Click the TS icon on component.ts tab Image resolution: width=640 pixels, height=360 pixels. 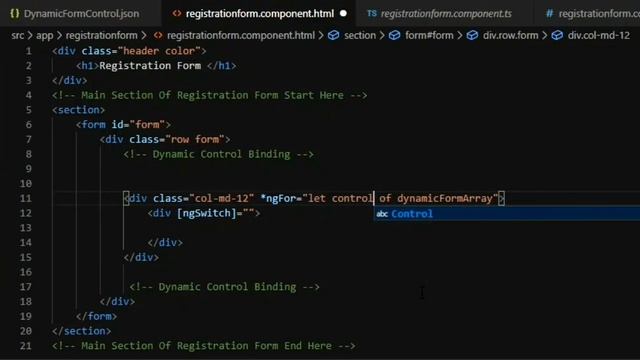click(x=371, y=13)
